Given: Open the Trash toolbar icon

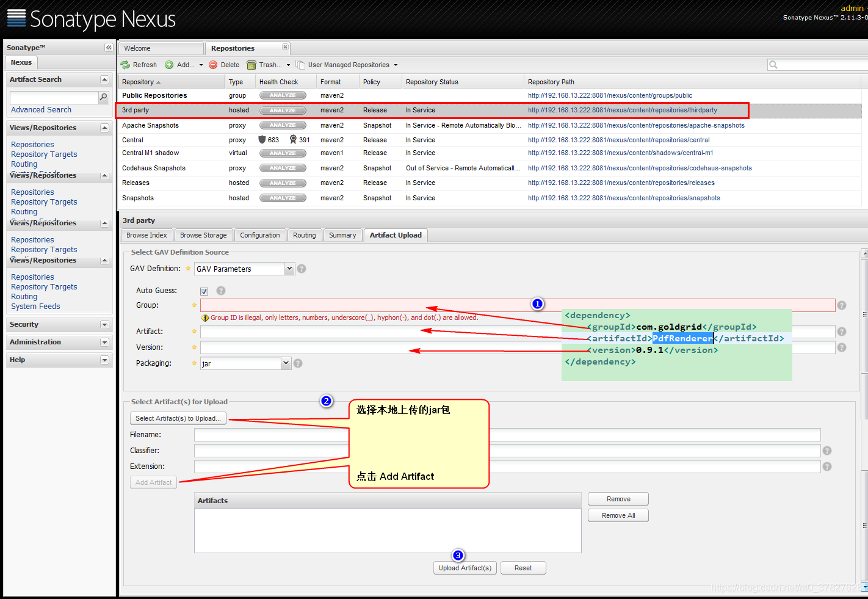Looking at the screenshot, I should [x=251, y=65].
